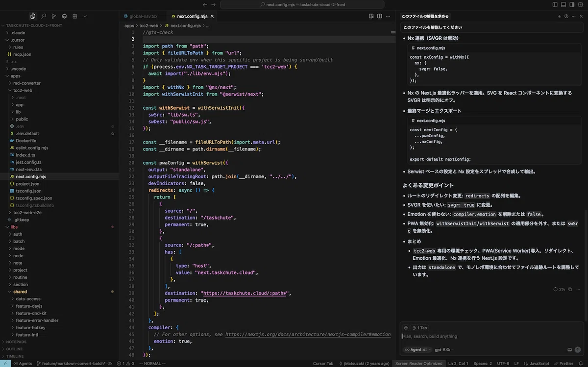Expand the md-converter folder
588x367 pixels.
pos(59,83)
